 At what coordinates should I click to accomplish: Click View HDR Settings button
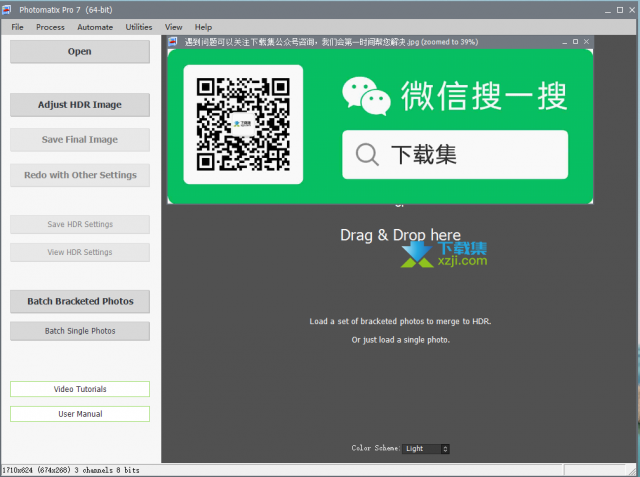coord(80,252)
